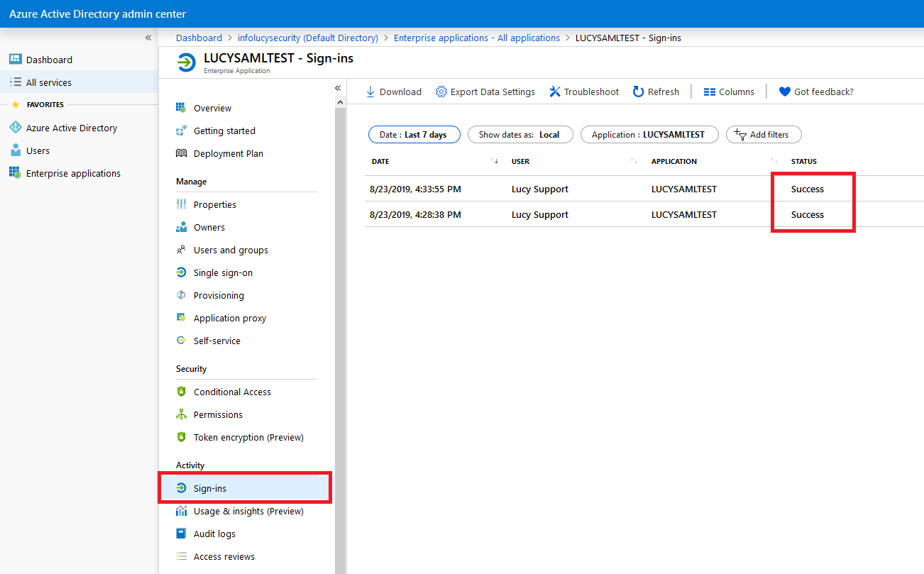Click the LUCYSAMLTEST application logo icon
Screen dimensions: 924x574
point(187,62)
